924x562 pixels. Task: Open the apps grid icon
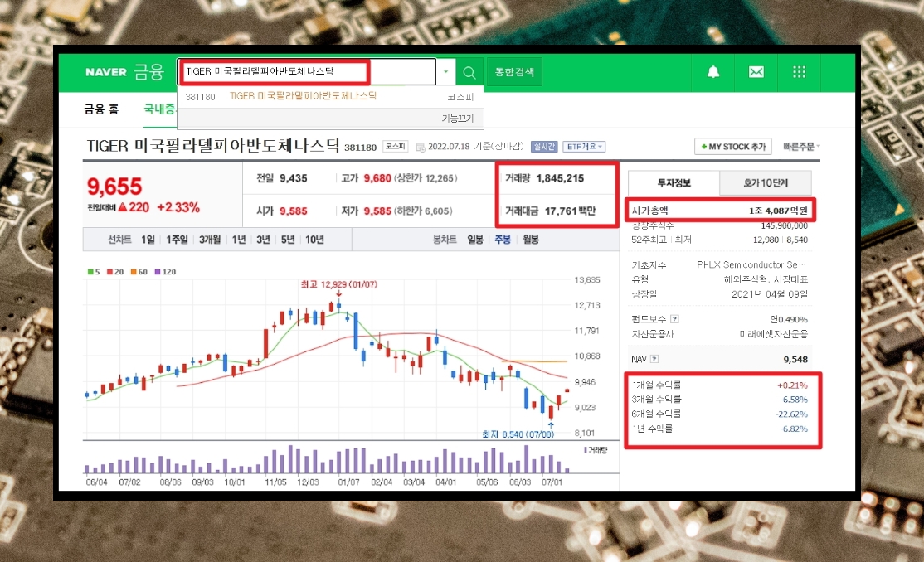(799, 72)
